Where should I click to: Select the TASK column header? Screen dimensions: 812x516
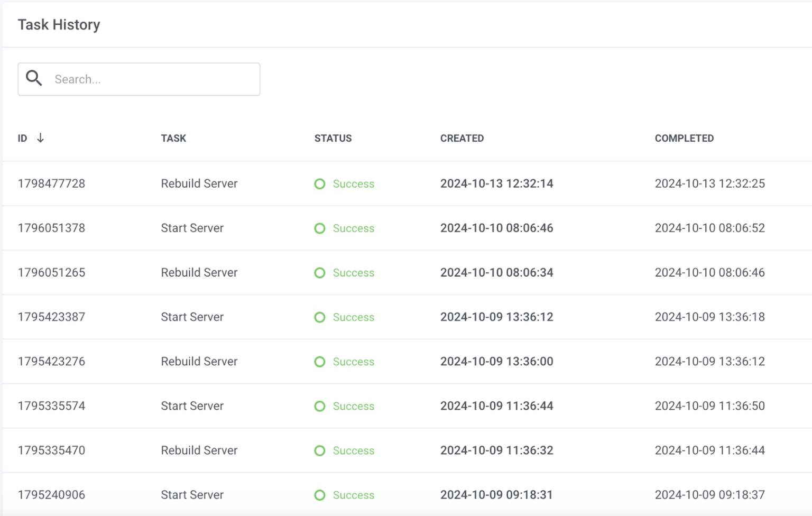click(x=173, y=138)
